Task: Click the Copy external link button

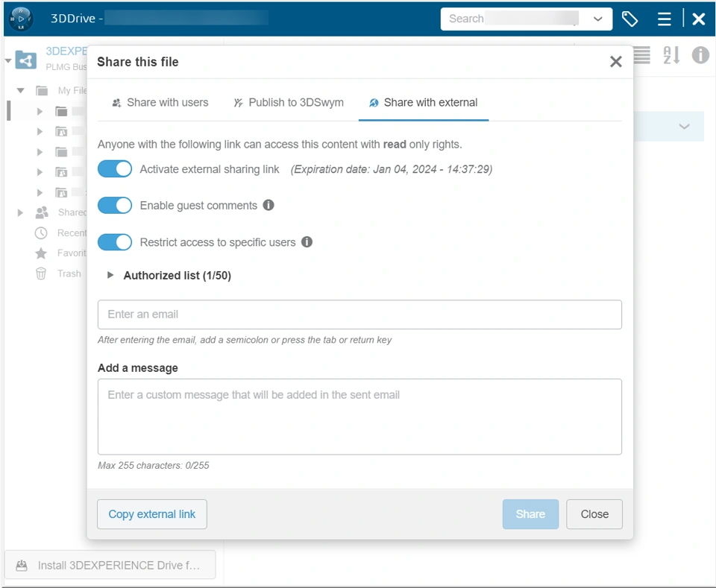Action: click(x=152, y=514)
